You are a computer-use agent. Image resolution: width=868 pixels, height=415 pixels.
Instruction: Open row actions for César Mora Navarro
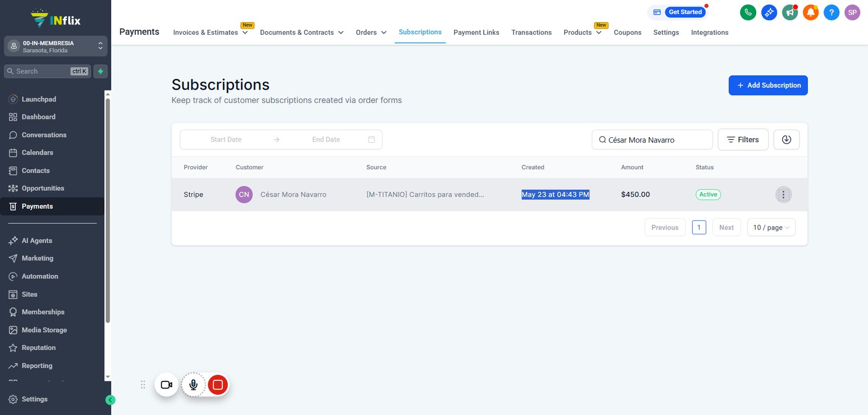783,195
